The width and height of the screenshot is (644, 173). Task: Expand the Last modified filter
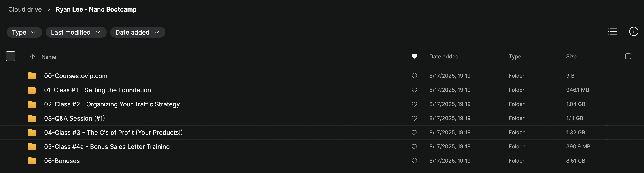[x=76, y=32]
